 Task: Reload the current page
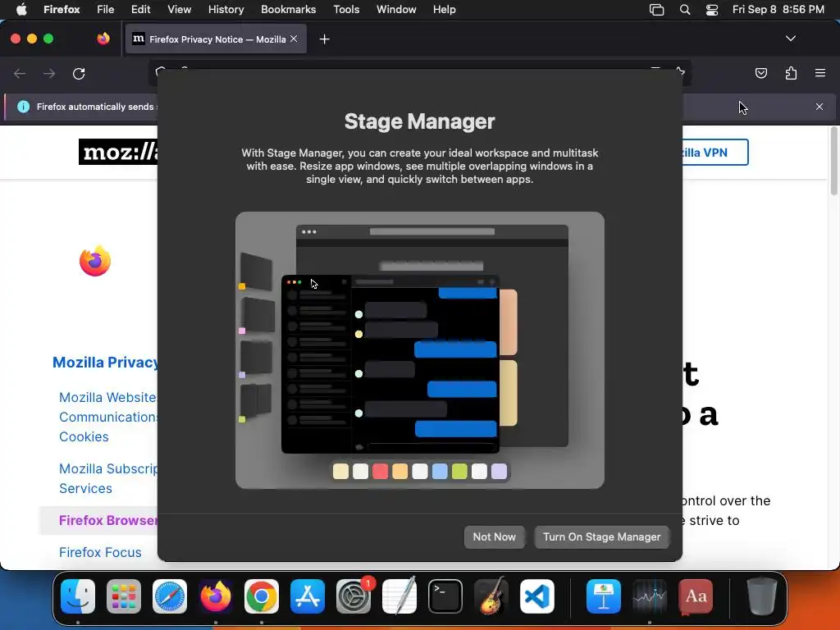click(x=79, y=73)
